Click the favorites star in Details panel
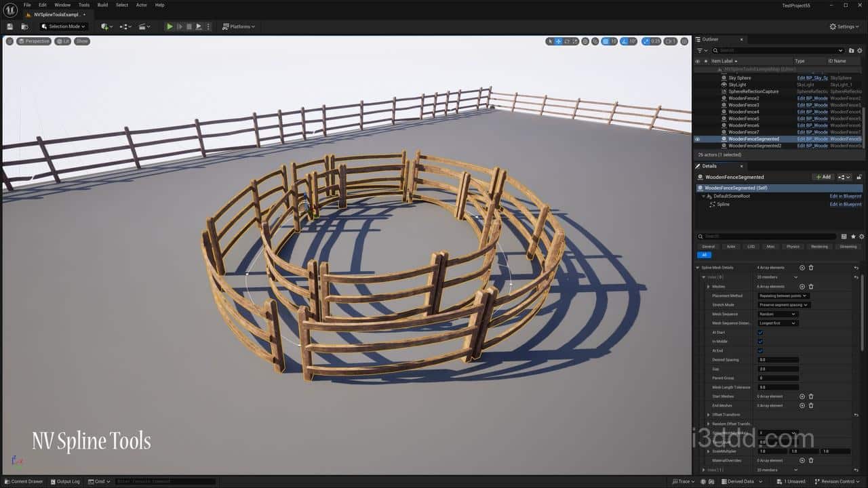The image size is (868, 488). point(852,237)
